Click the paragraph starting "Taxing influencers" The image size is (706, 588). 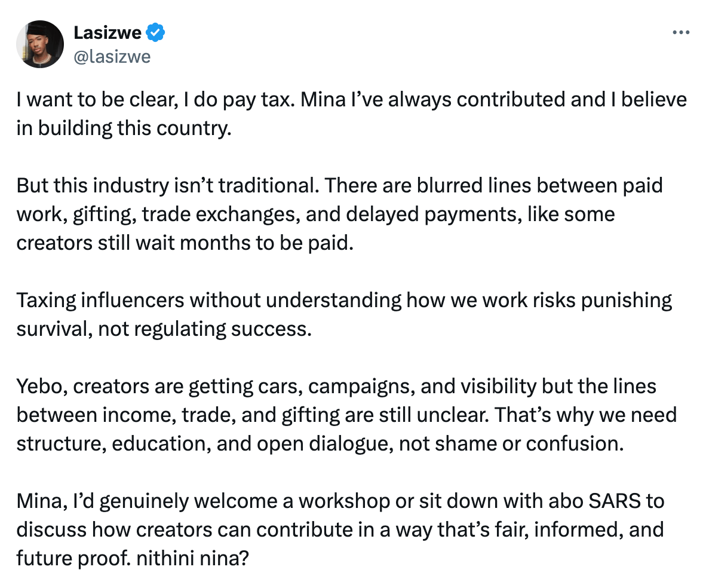coord(344,314)
